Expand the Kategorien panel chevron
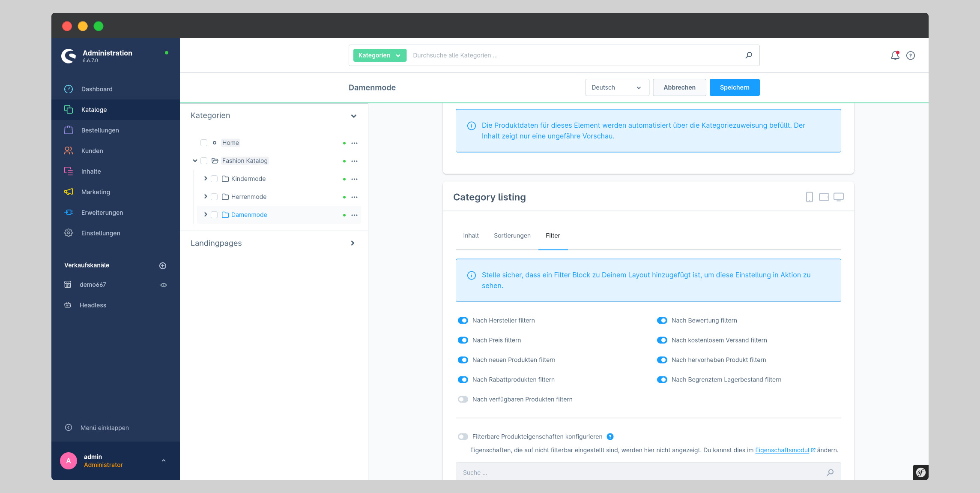The height and width of the screenshot is (493, 980). tap(354, 115)
